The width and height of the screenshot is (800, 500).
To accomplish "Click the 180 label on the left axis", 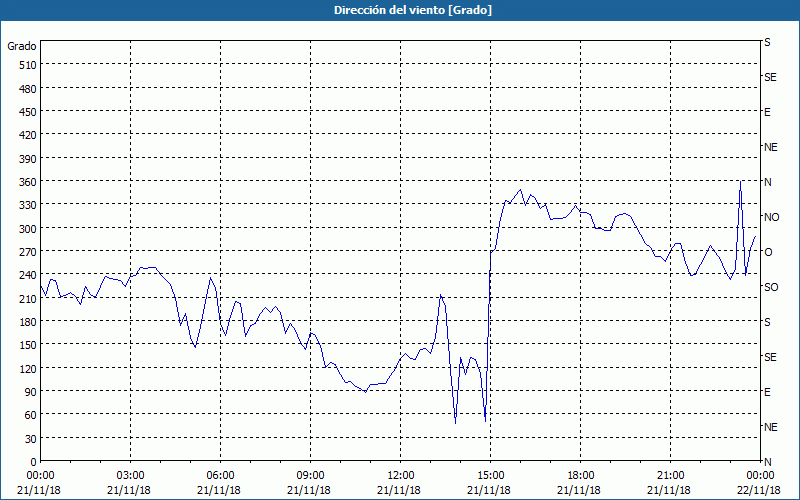I will coord(29,322).
